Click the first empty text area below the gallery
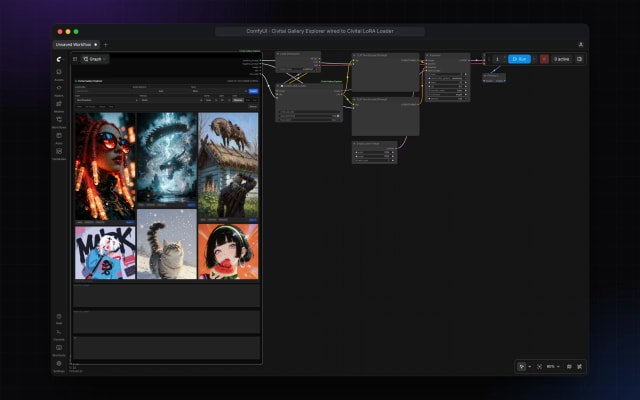 tap(167, 296)
